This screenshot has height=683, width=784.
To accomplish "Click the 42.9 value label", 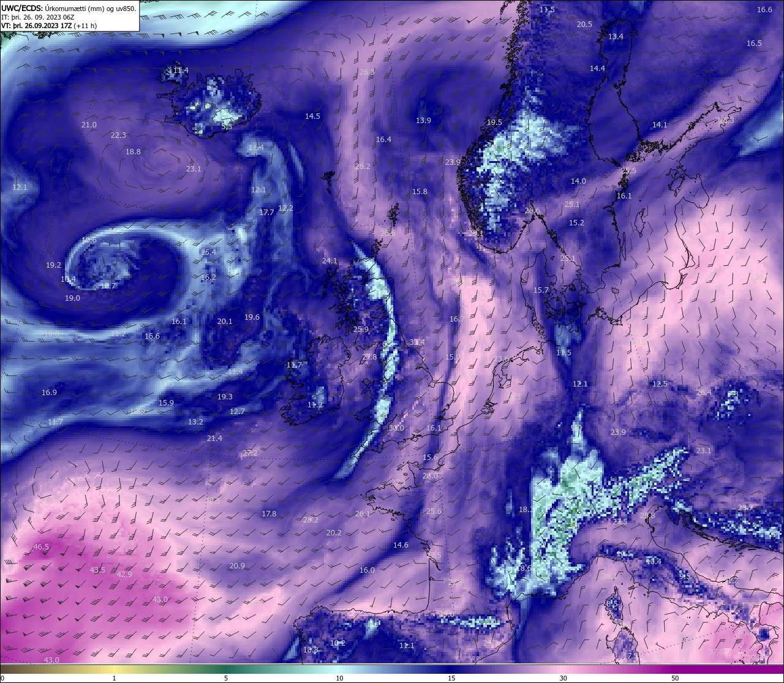I will click(x=124, y=575).
